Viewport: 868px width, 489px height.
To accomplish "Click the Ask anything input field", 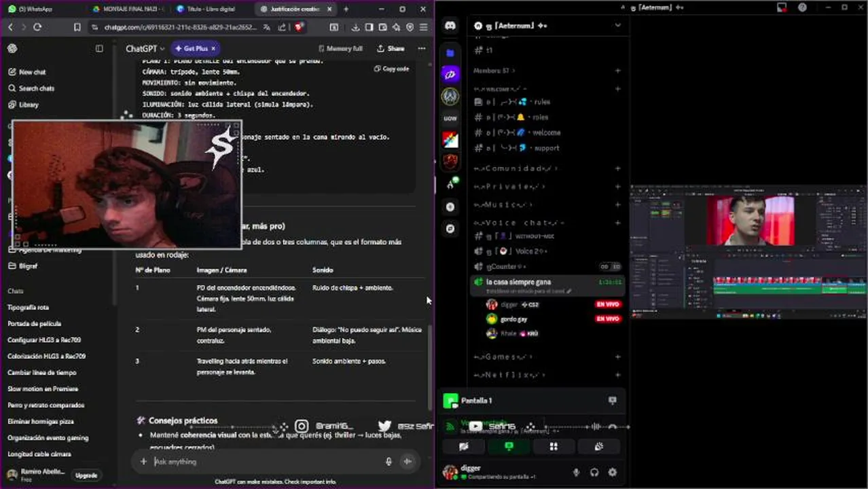I will (x=265, y=462).
